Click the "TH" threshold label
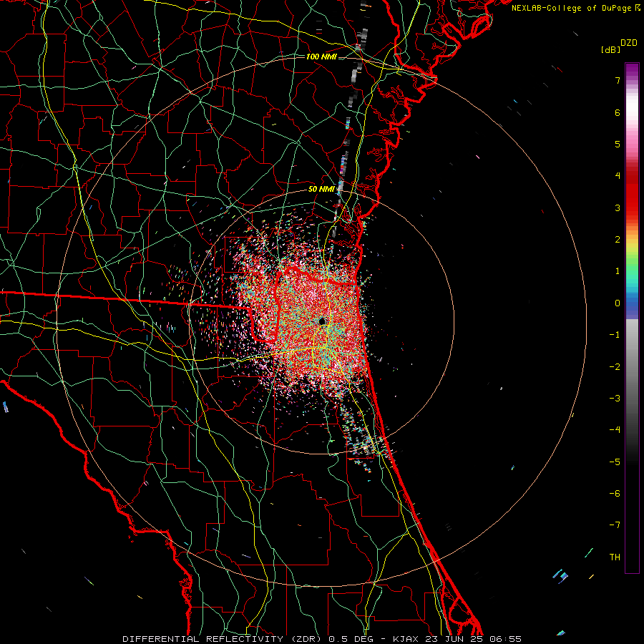 point(615,557)
